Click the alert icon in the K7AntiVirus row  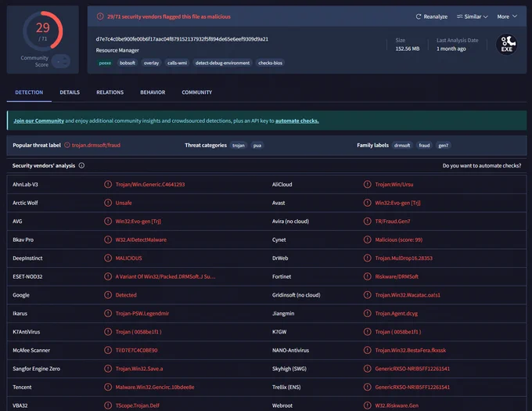tap(108, 332)
